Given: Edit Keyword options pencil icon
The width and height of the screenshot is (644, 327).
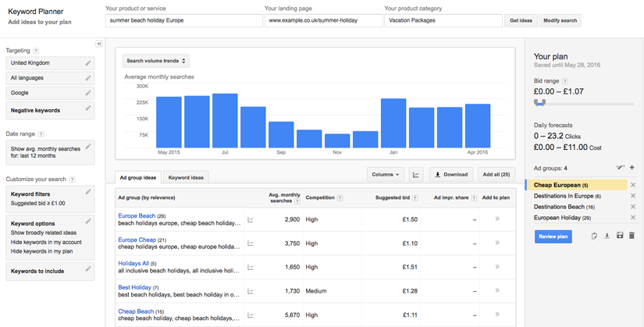Looking at the screenshot, I should click(x=88, y=221).
